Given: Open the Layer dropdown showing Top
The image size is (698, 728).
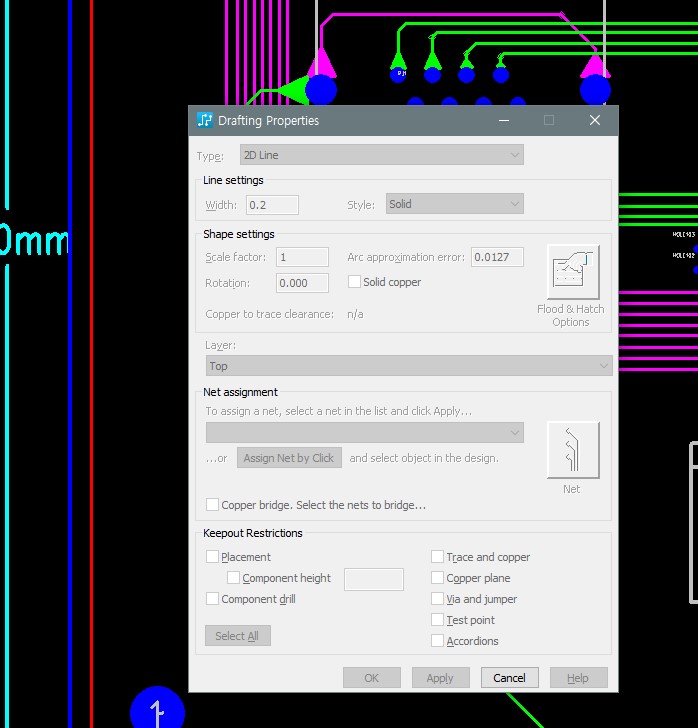Looking at the screenshot, I should point(408,366).
